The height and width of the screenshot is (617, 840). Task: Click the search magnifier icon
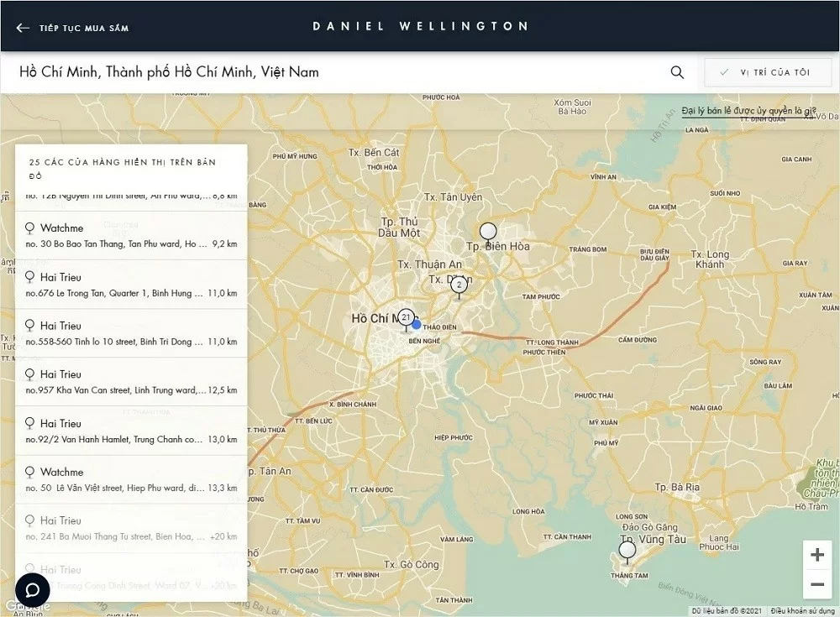click(x=677, y=72)
